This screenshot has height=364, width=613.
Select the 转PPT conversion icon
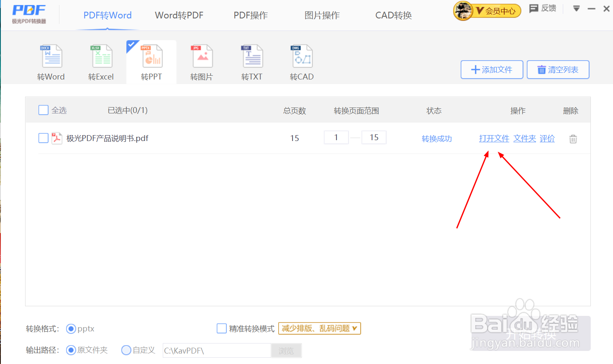151,62
